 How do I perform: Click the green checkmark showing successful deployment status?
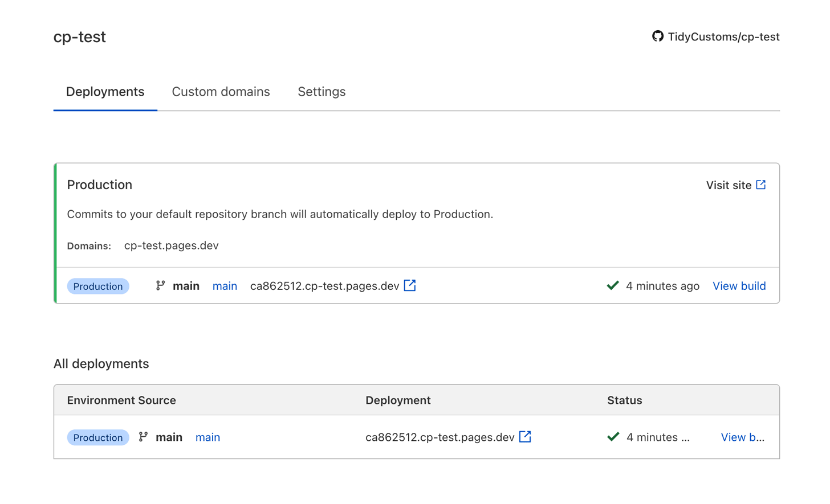coord(612,285)
